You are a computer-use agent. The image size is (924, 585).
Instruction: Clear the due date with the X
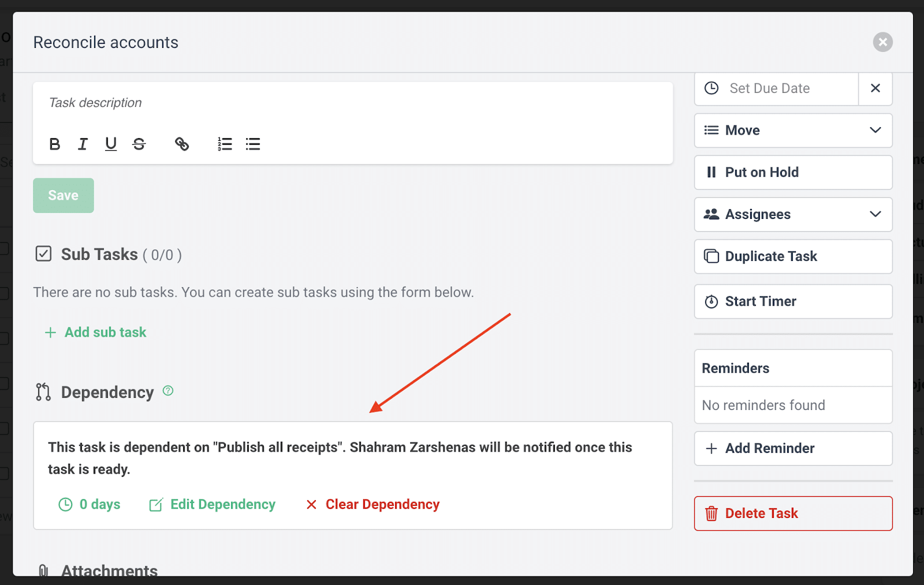875,88
